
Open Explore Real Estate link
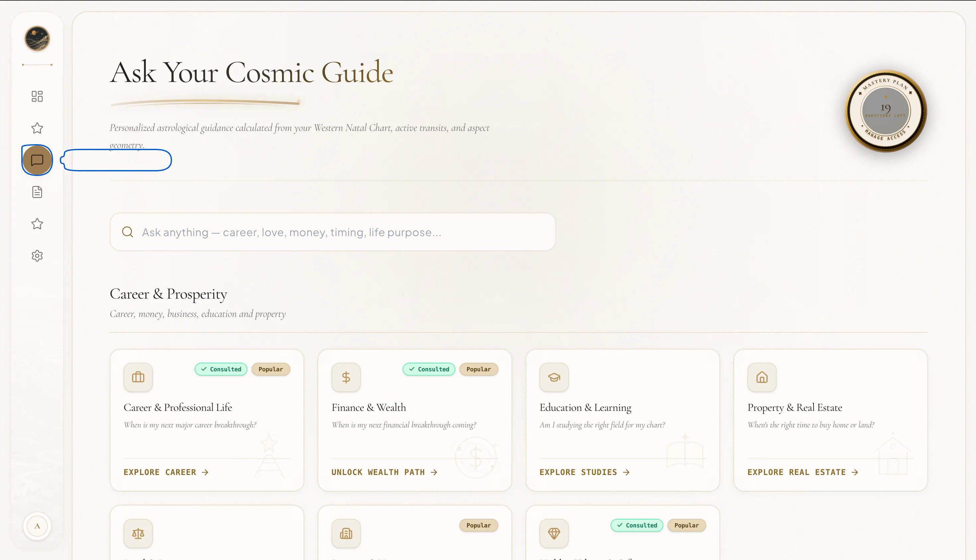coord(803,472)
